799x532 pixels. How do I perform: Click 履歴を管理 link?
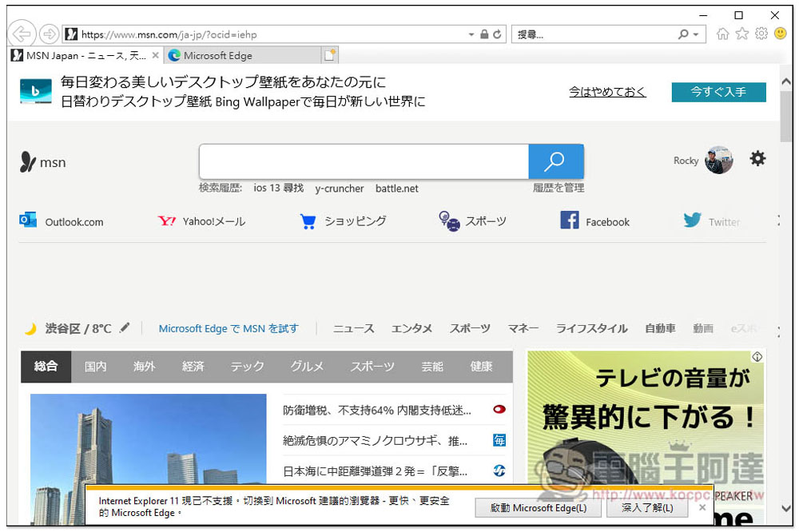[559, 188]
